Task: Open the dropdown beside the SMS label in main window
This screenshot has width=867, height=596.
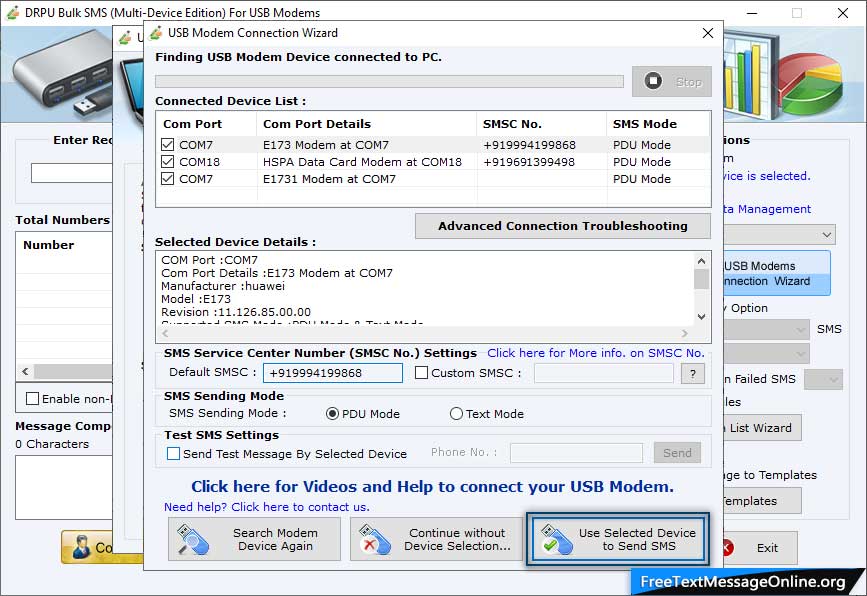Action: pos(766,330)
